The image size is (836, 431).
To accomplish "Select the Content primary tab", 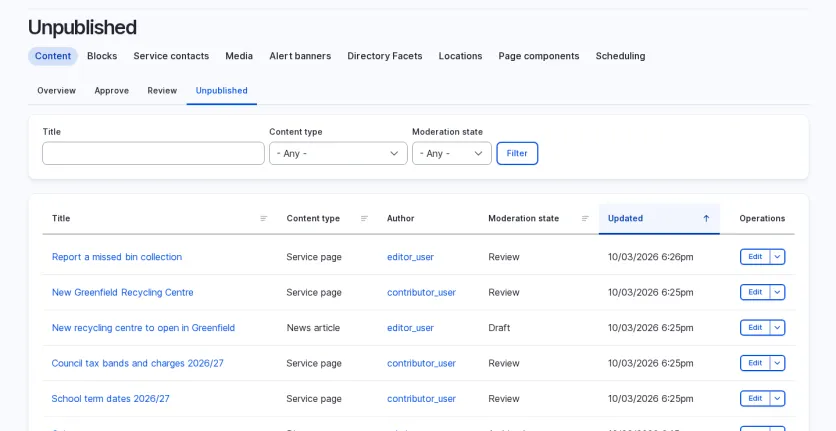I will [53, 56].
